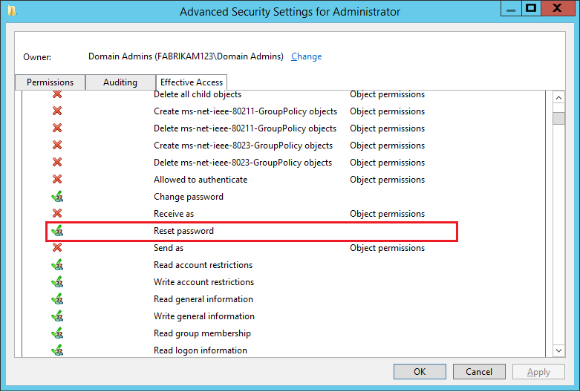Click the green check icon beside Reset password
The image size is (580, 392).
[57, 231]
